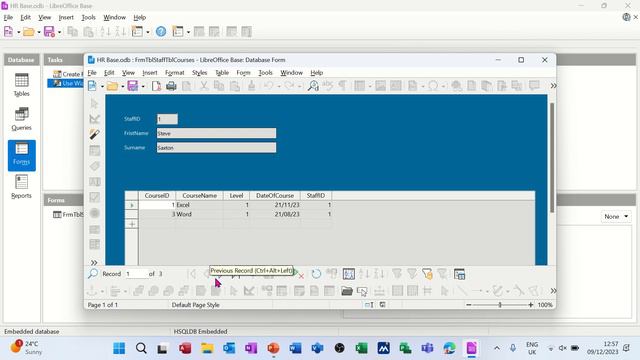Click the Option Button control in left toolbar
This screenshot has width=640, height=360.
95,213
